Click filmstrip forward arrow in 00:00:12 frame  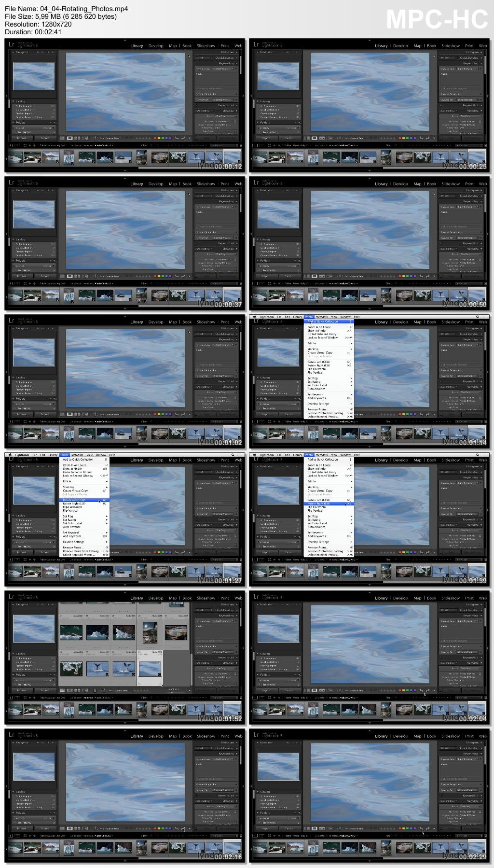coord(34,145)
